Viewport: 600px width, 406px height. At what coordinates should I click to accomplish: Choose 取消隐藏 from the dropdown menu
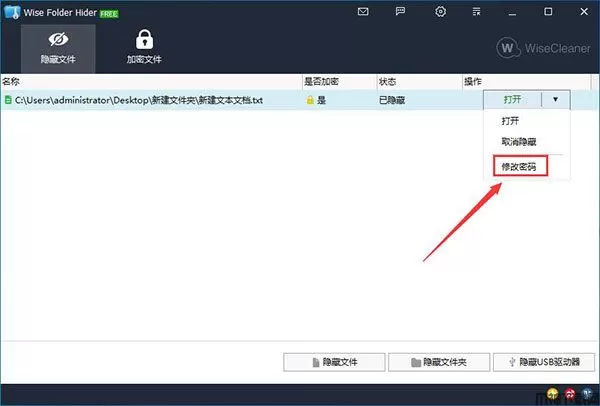519,142
